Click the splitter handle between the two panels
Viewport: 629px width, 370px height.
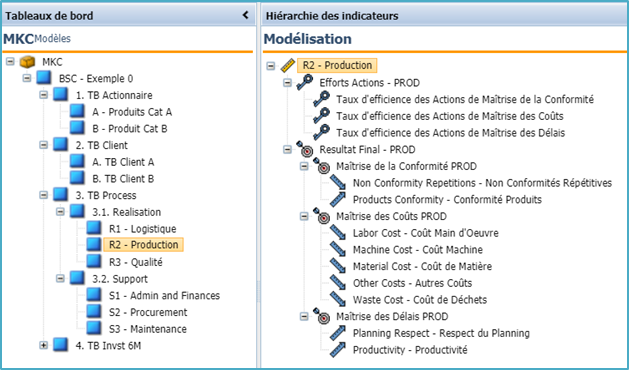[258, 292]
